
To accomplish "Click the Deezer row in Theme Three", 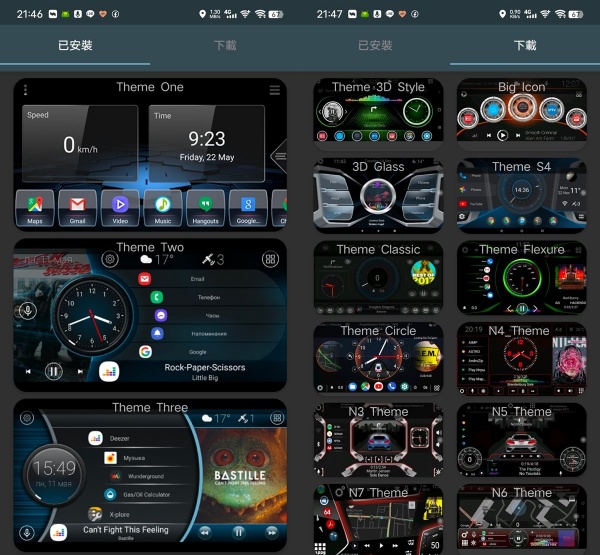I will (x=140, y=438).
